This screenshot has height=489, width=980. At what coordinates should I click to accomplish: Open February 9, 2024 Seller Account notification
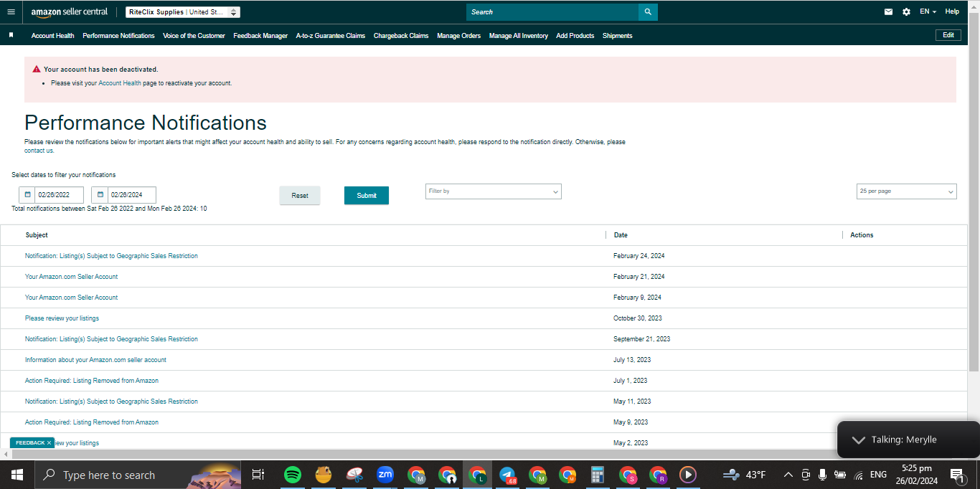point(71,298)
